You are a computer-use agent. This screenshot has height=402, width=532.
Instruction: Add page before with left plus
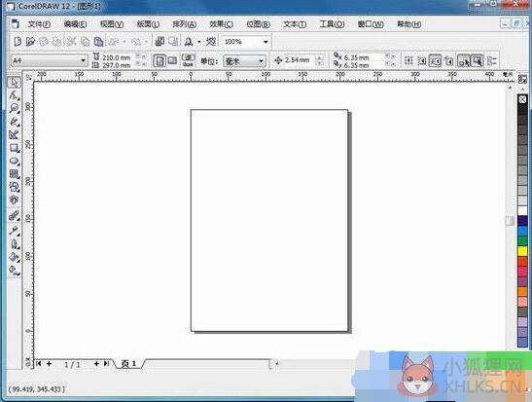(x=50, y=364)
